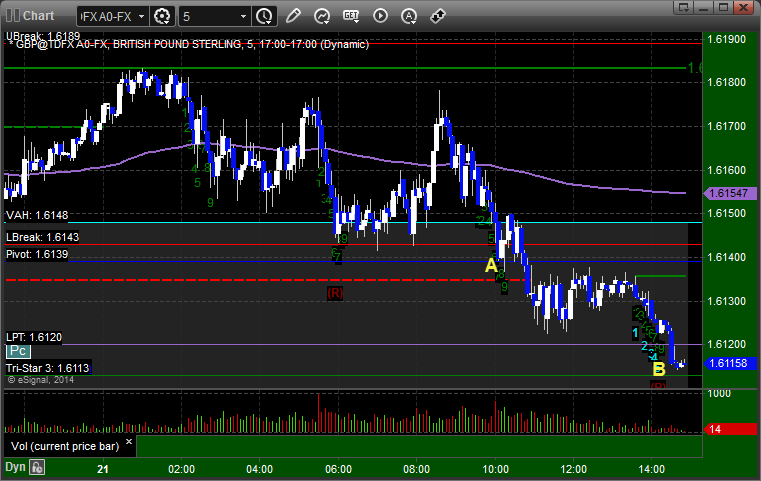Open the alerts circled-A icon menu
Viewport: 761px width, 481px height.
[409, 16]
